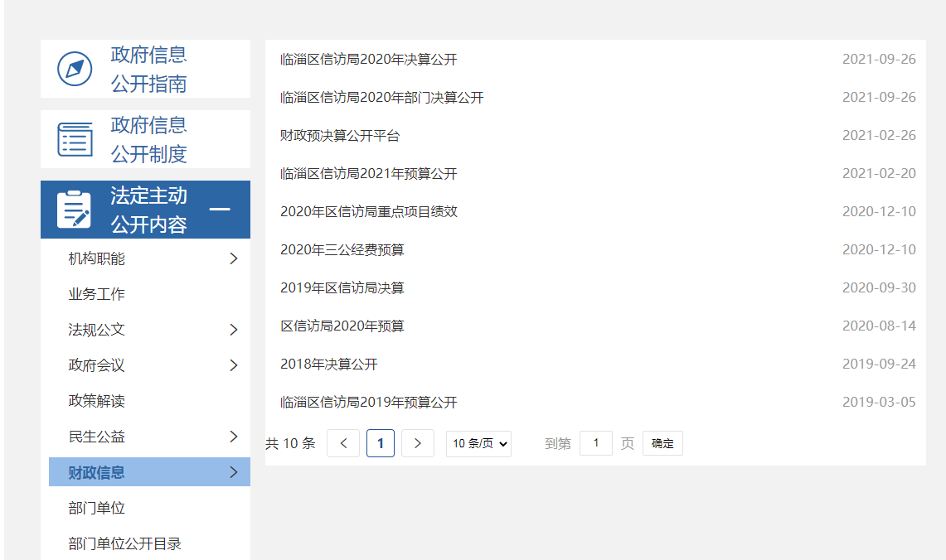The height and width of the screenshot is (560, 946).
Task: Expand the 机构职能 submenu arrow
Action: tap(233, 258)
